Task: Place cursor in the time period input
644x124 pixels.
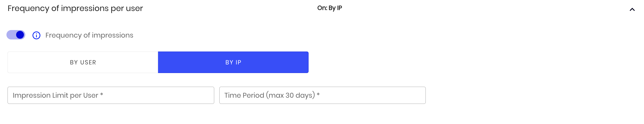Action: tap(322, 95)
